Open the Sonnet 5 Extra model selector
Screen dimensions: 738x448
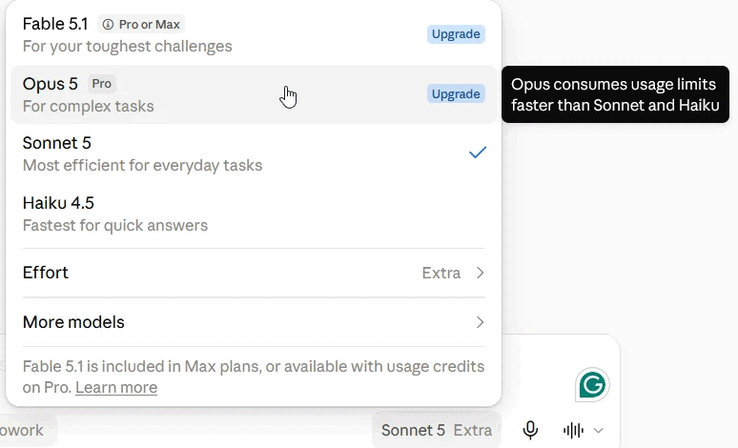click(x=436, y=430)
